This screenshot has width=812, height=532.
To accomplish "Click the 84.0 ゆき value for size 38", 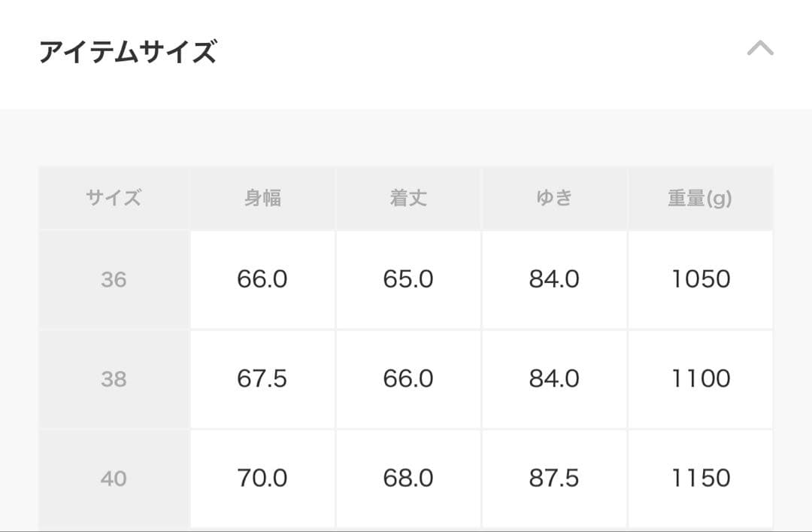I will click(x=554, y=378).
